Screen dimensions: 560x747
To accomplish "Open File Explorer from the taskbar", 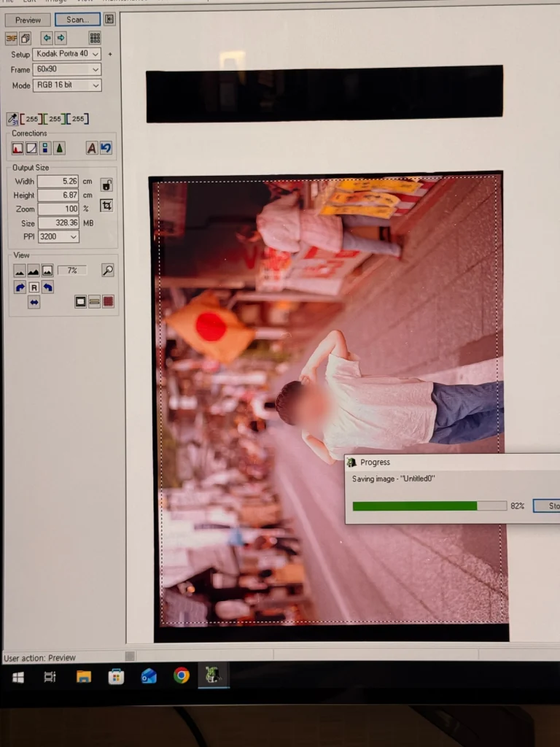I will [x=84, y=676].
